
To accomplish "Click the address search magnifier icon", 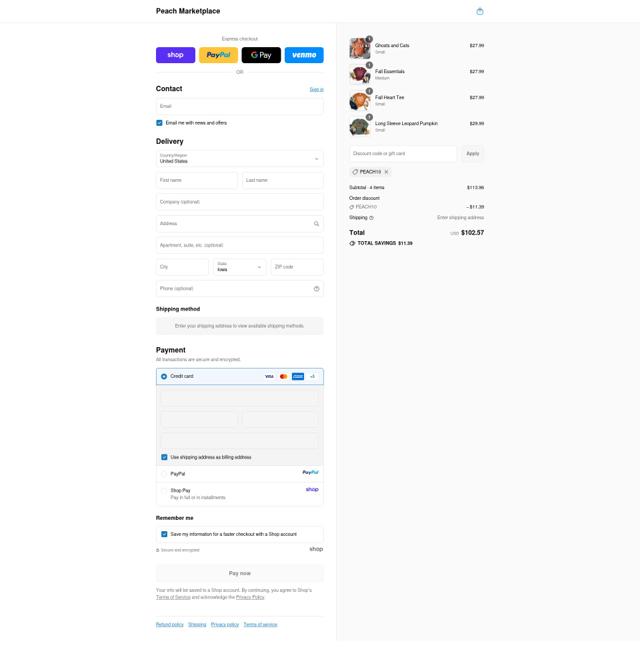I will tap(316, 224).
